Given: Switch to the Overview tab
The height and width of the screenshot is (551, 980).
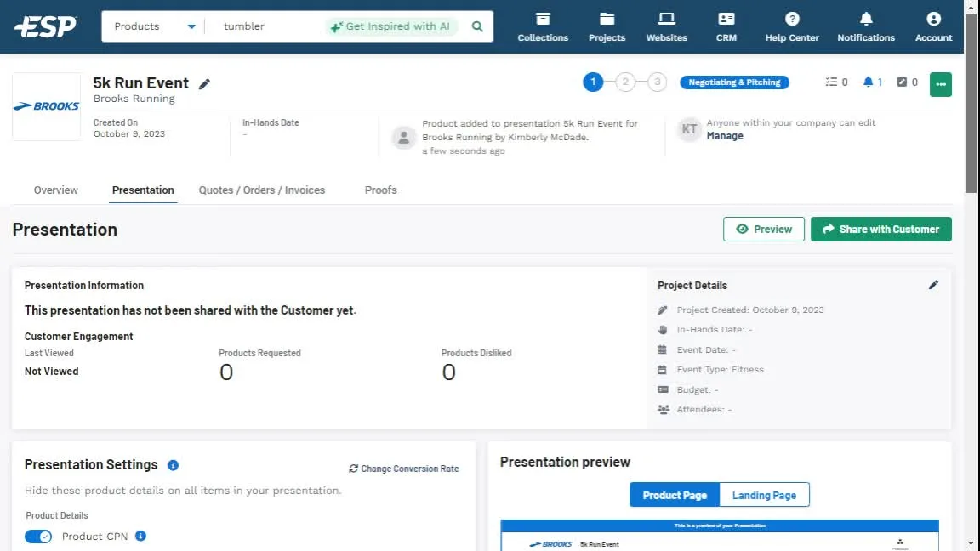Looking at the screenshot, I should coord(55,190).
